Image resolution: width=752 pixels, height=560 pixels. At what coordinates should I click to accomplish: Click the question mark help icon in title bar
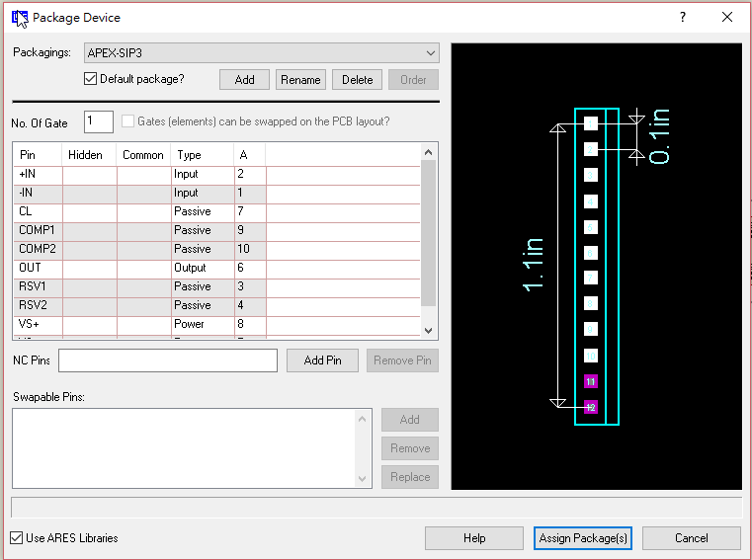click(x=683, y=18)
